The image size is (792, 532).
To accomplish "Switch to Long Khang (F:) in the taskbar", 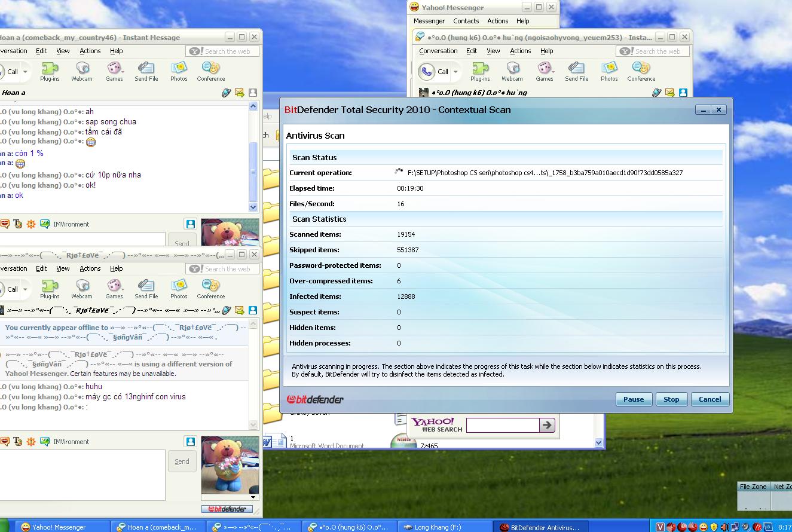I will [x=446, y=527].
